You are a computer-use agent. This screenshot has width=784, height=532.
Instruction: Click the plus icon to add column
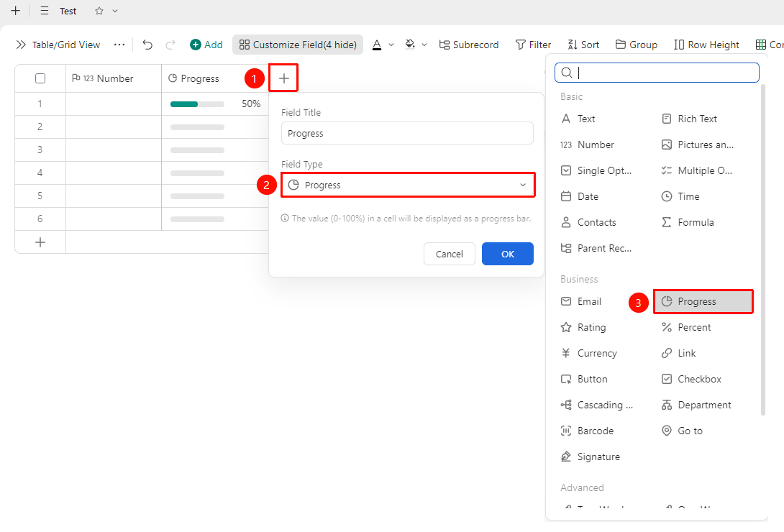coord(283,78)
